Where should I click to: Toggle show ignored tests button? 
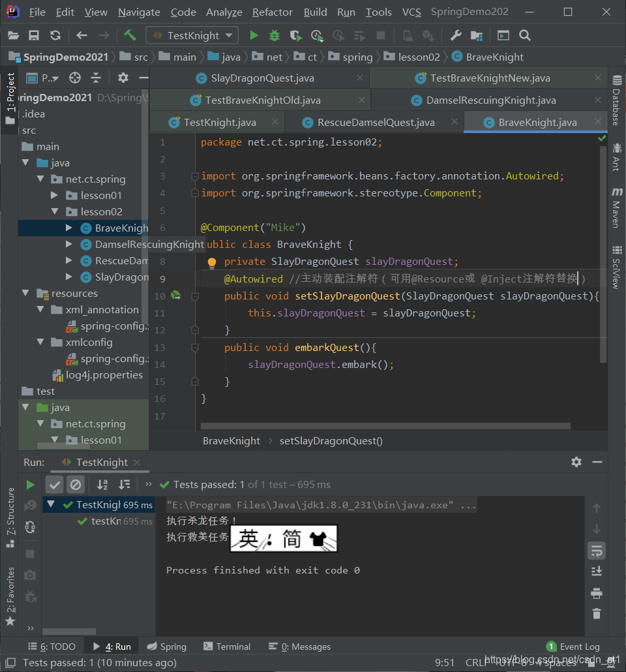point(76,485)
